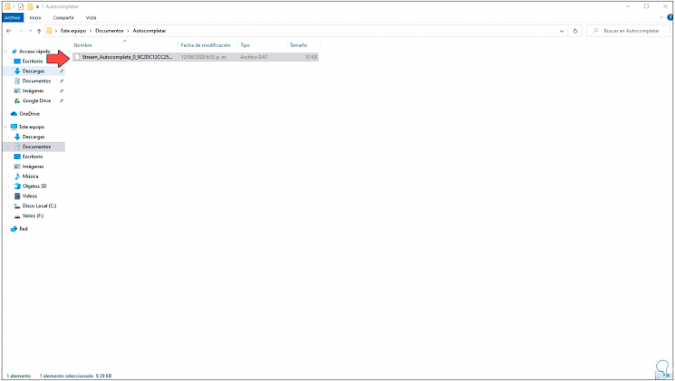Click the 10 KB size cell
The height and width of the screenshot is (381, 675).
[311, 57]
